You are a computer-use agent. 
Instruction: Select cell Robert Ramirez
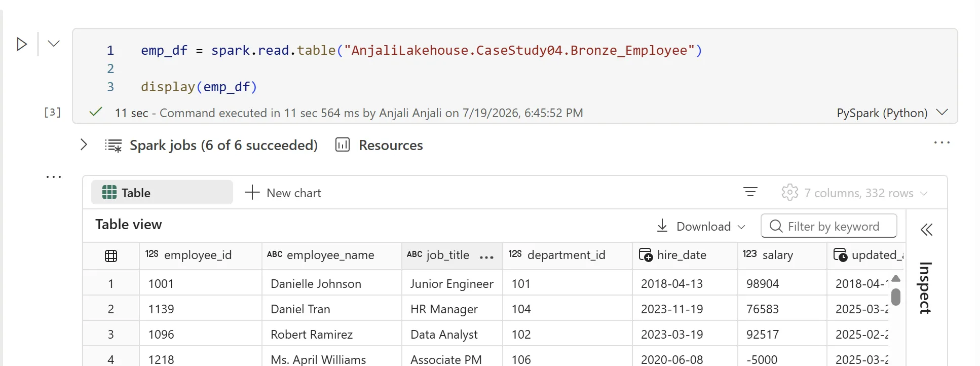[331, 334]
